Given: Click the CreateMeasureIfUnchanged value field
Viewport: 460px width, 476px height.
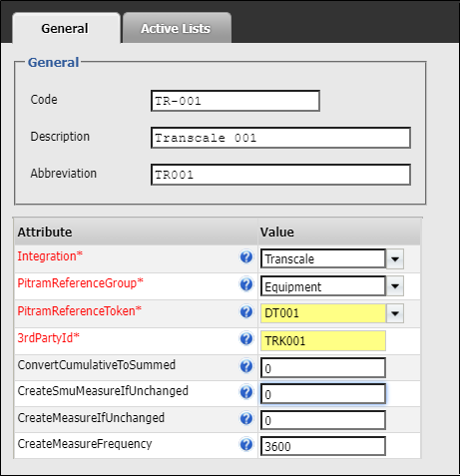Looking at the screenshot, I should (323, 420).
